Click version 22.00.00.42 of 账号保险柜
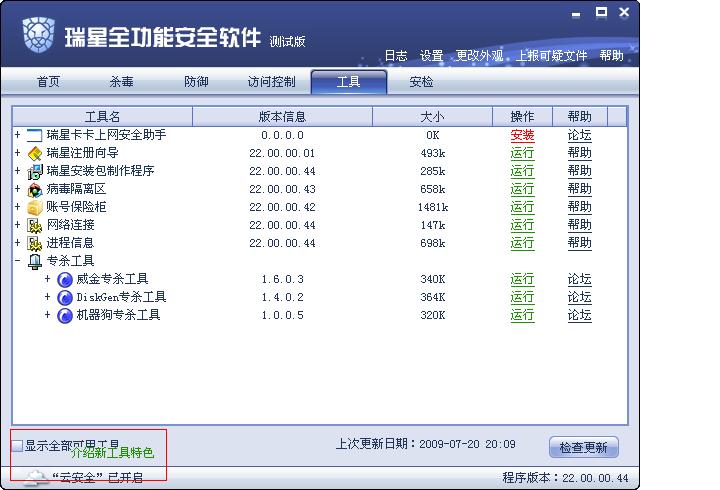This screenshot has width=720, height=490. coord(282,207)
